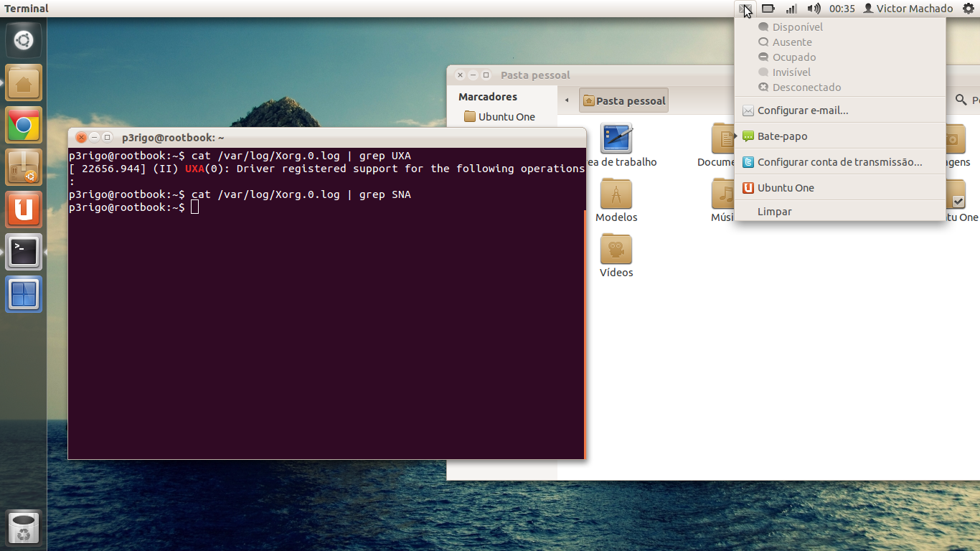Select Configurar e-mail... menu entry
The width and height of the screenshot is (980, 551).
pyautogui.click(x=802, y=110)
